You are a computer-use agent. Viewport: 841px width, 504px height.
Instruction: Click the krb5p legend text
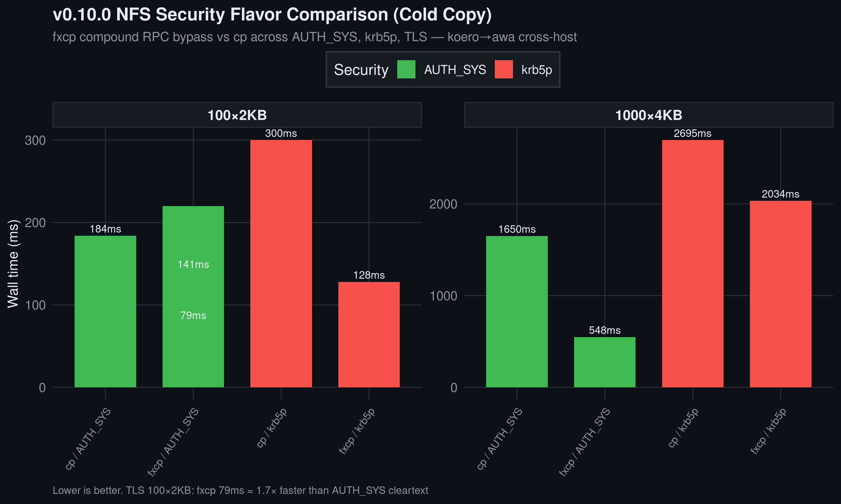coord(537,70)
